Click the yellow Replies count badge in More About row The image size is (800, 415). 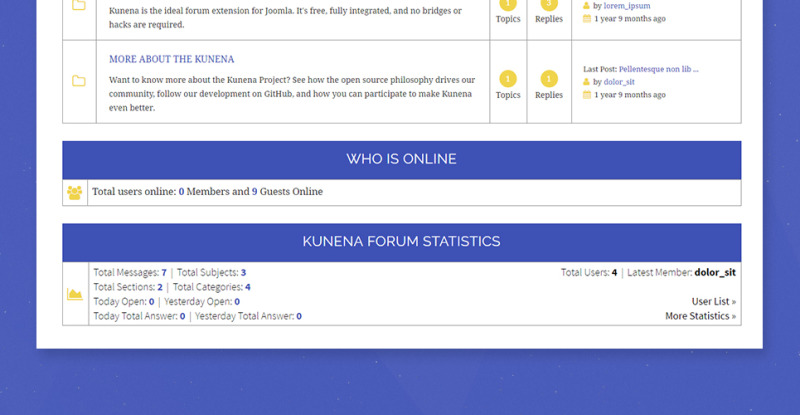[x=549, y=79]
